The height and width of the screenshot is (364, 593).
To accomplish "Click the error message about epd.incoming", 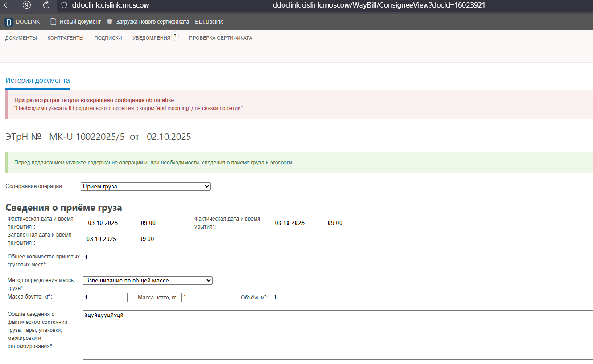I will (128, 108).
